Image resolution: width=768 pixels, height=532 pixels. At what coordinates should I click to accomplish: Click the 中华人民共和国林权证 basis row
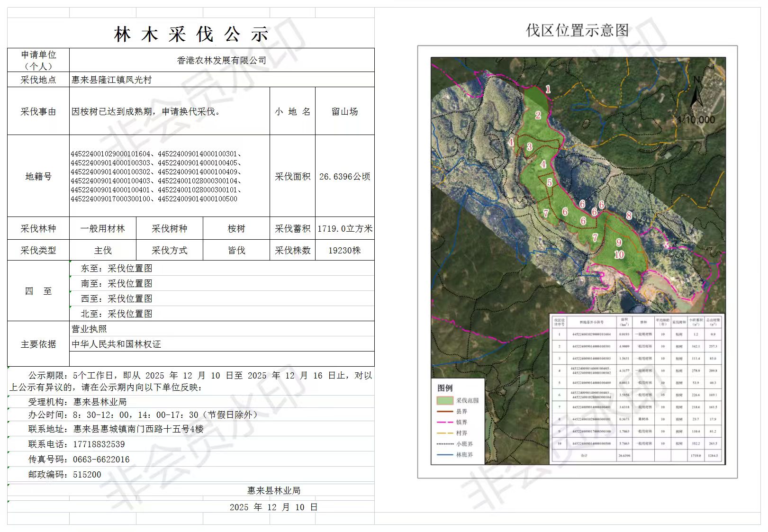coord(117,344)
